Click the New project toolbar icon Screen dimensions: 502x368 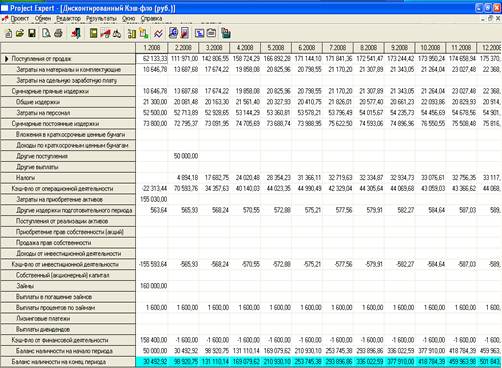(x=9, y=33)
